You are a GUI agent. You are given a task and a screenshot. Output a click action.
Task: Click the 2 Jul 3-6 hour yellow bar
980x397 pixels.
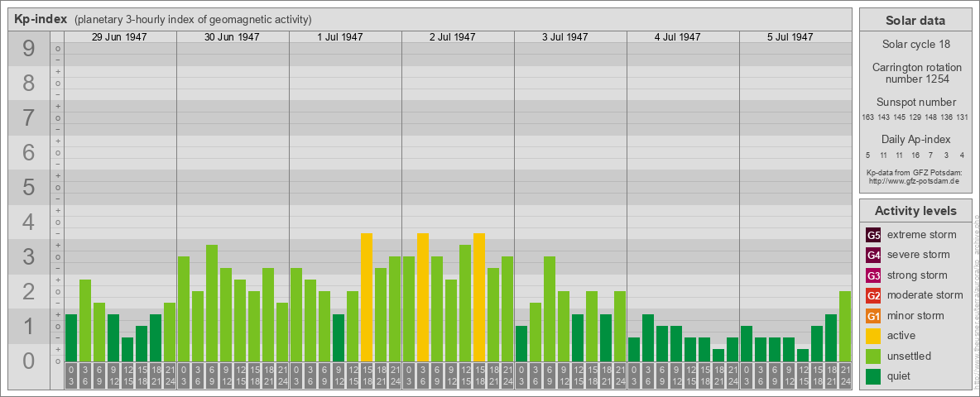coord(423,297)
